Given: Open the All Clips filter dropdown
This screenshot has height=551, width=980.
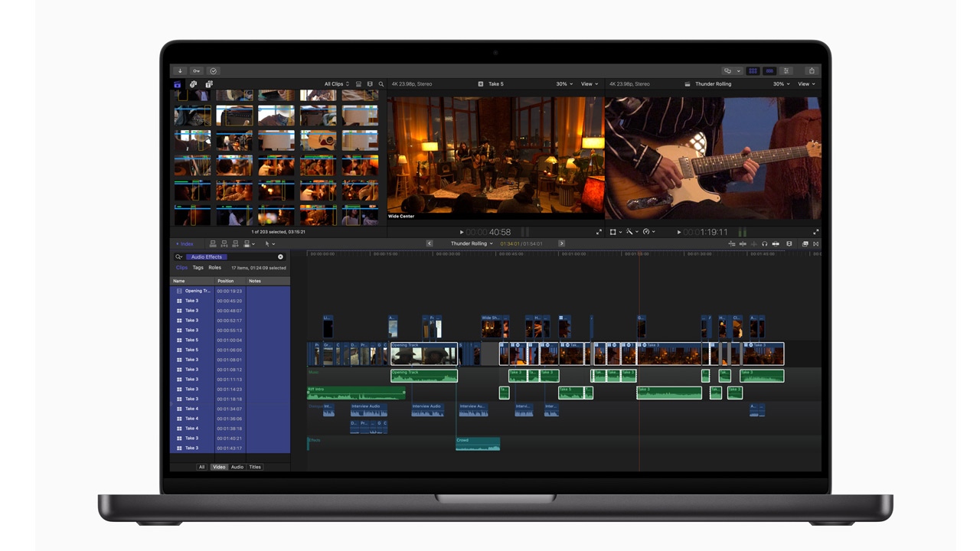Looking at the screenshot, I should pos(337,84).
